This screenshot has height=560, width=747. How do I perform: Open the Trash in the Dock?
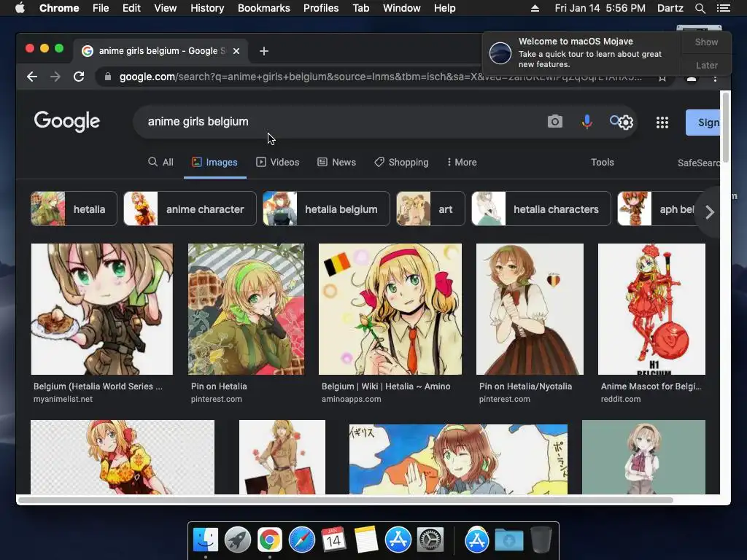[x=541, y=540]
